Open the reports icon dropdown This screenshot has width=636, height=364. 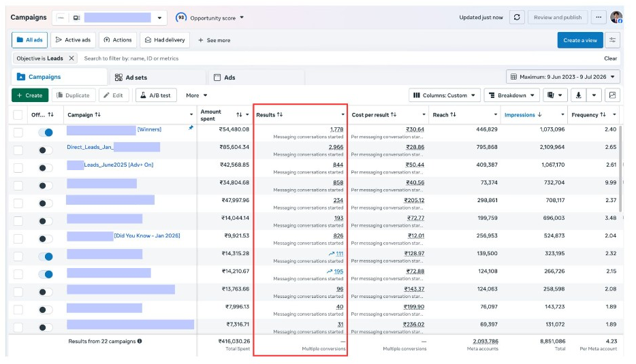pos(555,95)
